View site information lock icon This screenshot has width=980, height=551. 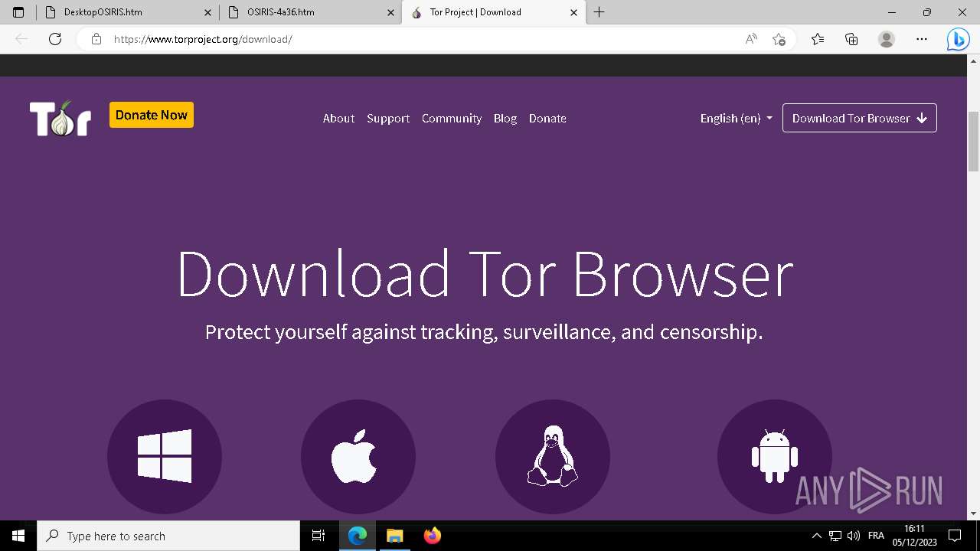96,39
